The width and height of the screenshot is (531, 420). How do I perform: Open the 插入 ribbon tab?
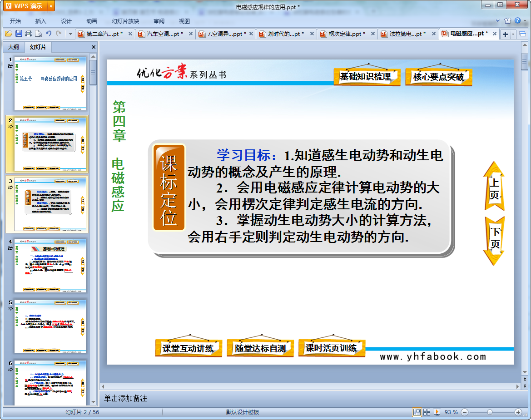click(x=40, y=21)
